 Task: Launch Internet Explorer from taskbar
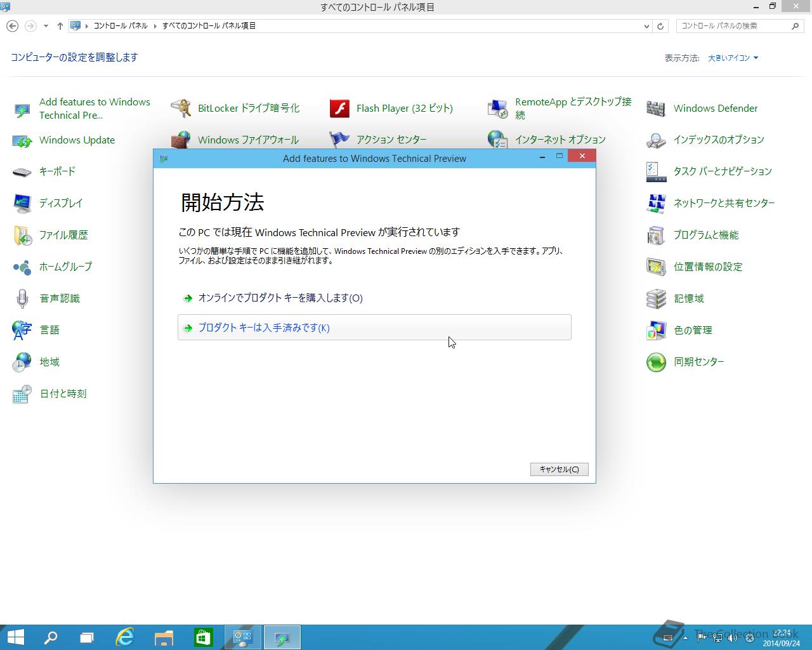tap(125, 637)
